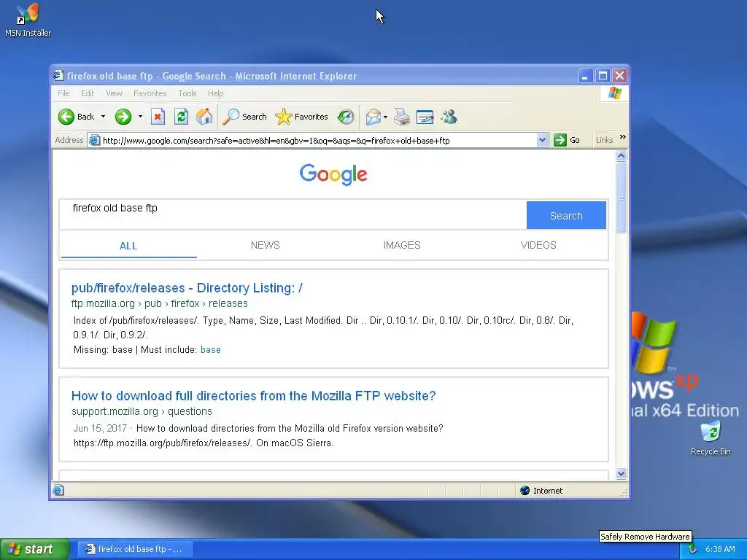Click the scrollbar up arrow

point(621,156)
